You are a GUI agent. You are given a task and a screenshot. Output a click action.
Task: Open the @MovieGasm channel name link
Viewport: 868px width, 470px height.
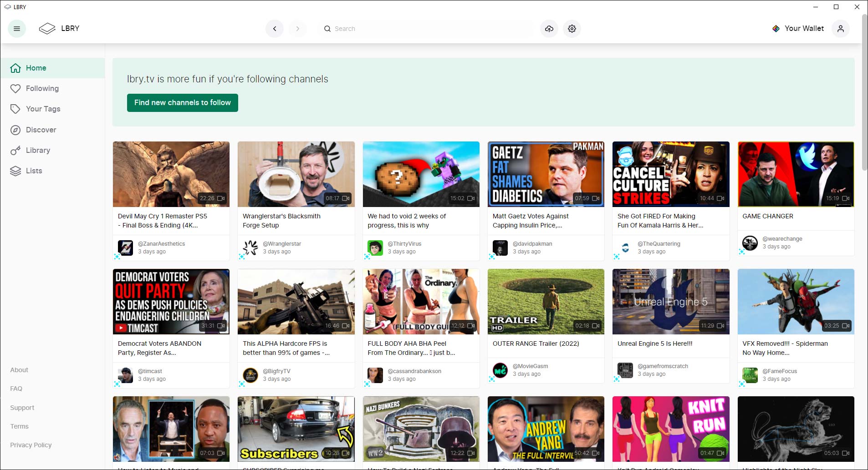(530, 366)
